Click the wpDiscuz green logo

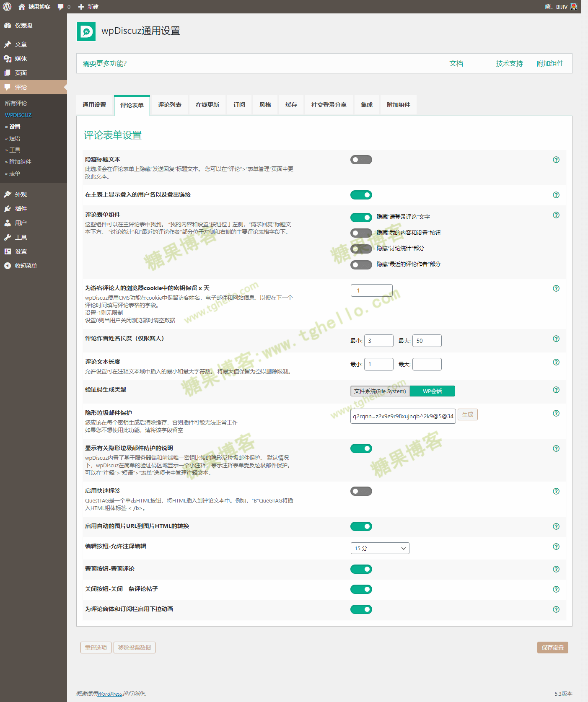(x=86, y=31)
